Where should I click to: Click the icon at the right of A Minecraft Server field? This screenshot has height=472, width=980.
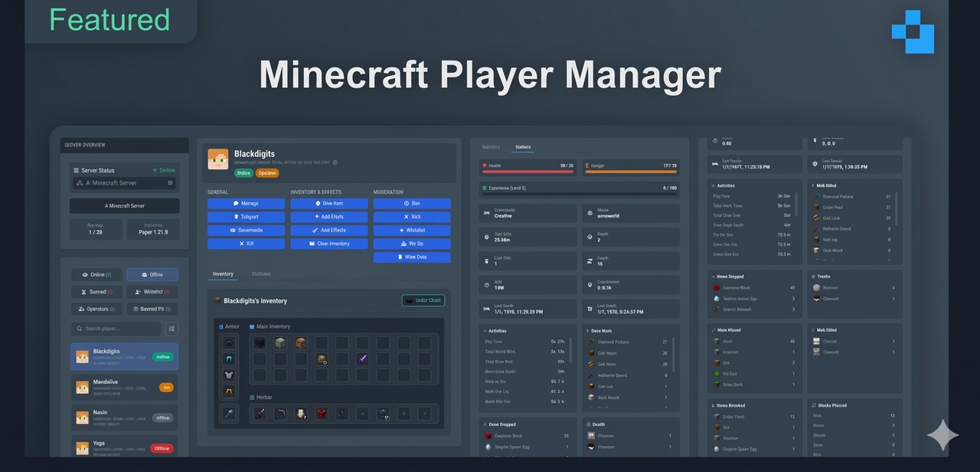point(170,183)
